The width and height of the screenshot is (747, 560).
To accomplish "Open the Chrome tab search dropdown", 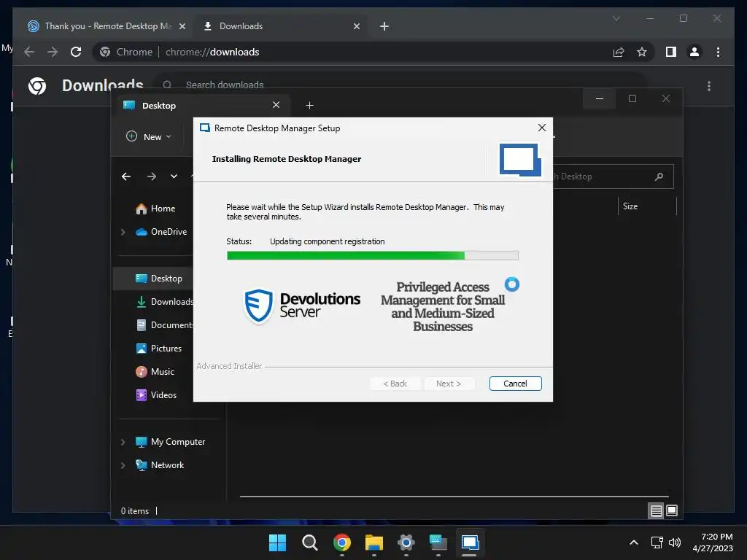I will coord(616,18).
